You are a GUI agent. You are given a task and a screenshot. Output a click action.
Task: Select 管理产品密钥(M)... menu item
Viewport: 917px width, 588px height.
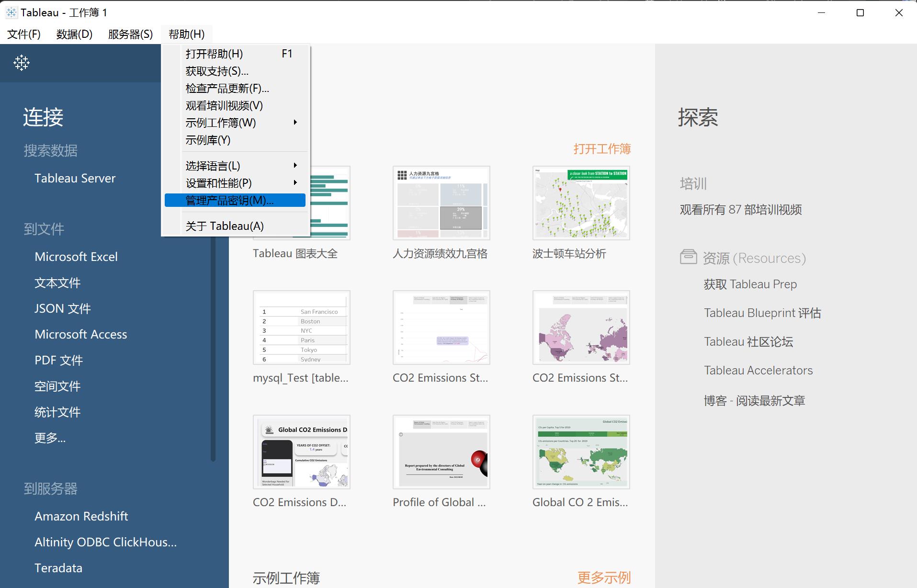235,200
